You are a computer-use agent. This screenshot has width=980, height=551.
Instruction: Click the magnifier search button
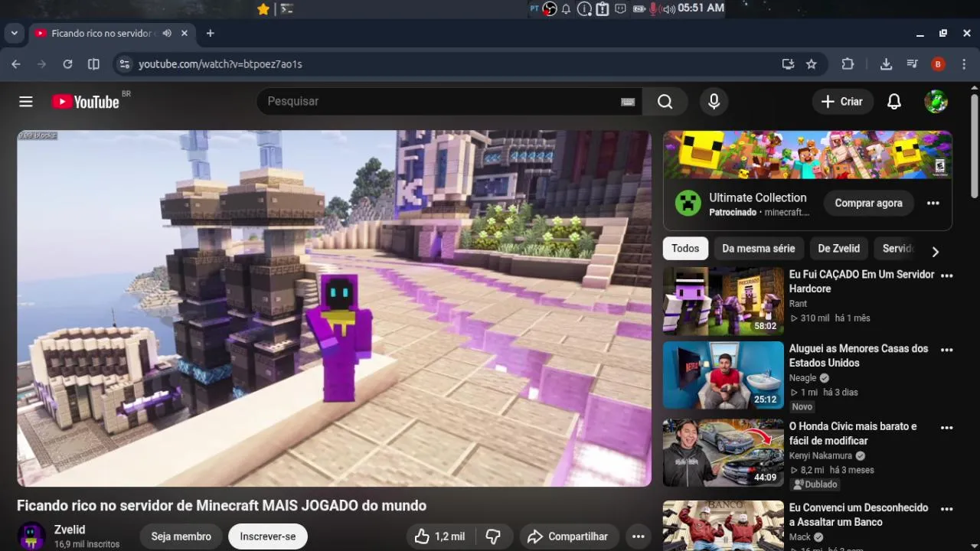pyautogui.click(x=665, y=102)
